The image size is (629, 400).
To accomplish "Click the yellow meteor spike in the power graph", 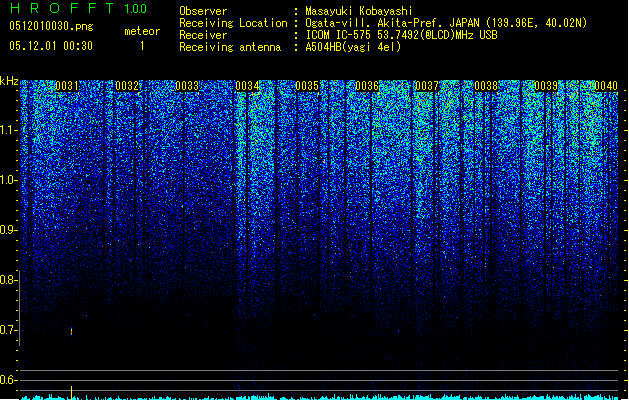I will point(71,392).
